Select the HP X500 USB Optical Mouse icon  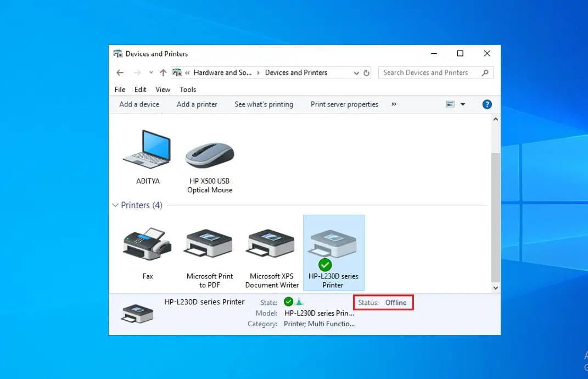click(209, 154)
